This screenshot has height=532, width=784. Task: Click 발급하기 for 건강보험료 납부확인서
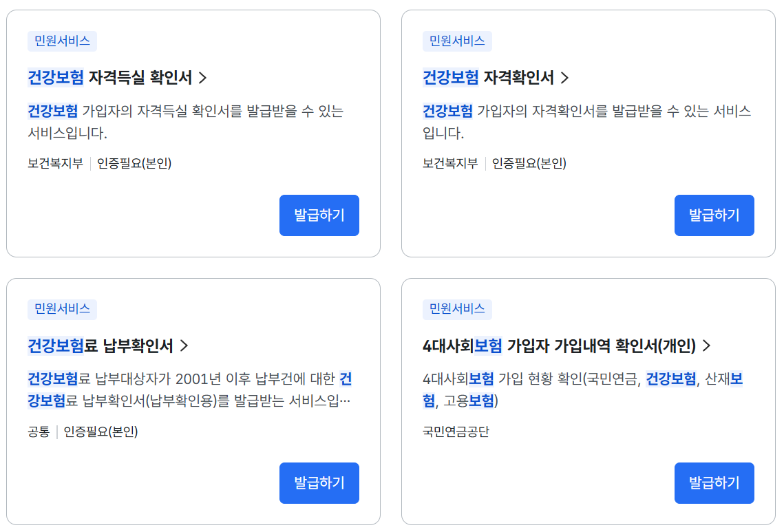point(319,482)
